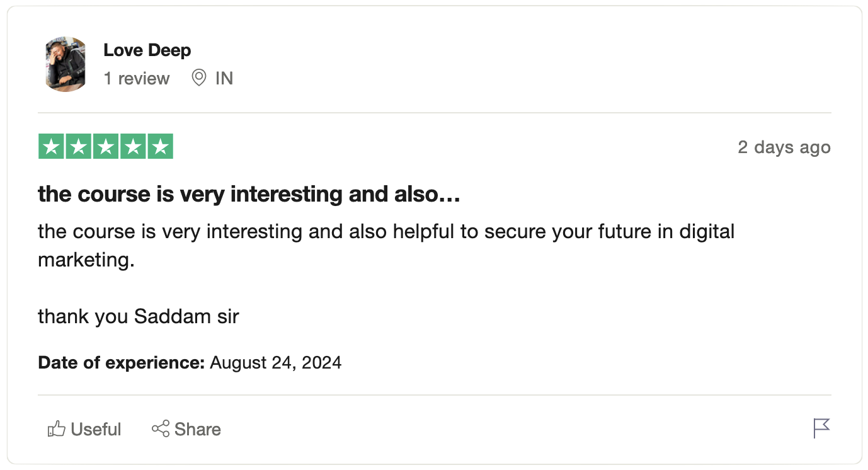Click the fifth green rating star
The height and width of the screenshot is (470, 868).
click(x=160, y=147)
